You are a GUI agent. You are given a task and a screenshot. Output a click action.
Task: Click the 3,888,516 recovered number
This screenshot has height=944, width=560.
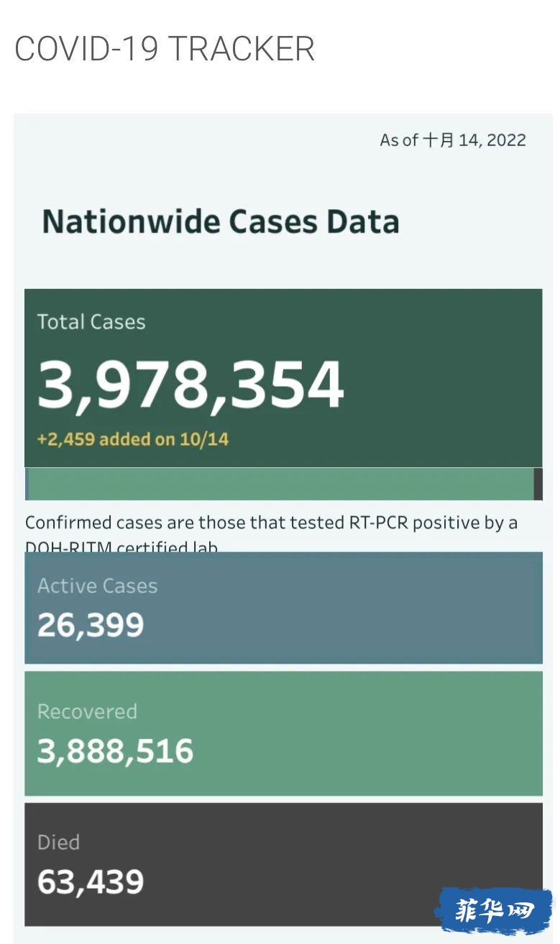[x=116, y=751]
